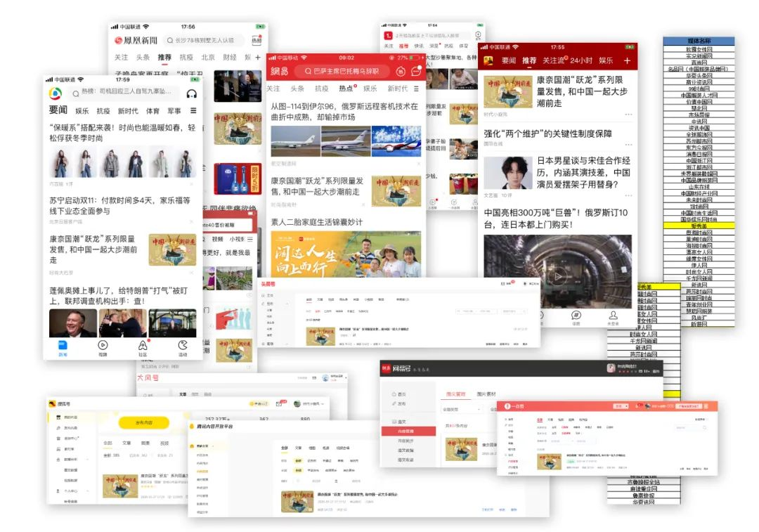Open 全部类型 dropdown in 网易号

pos(461,410)
